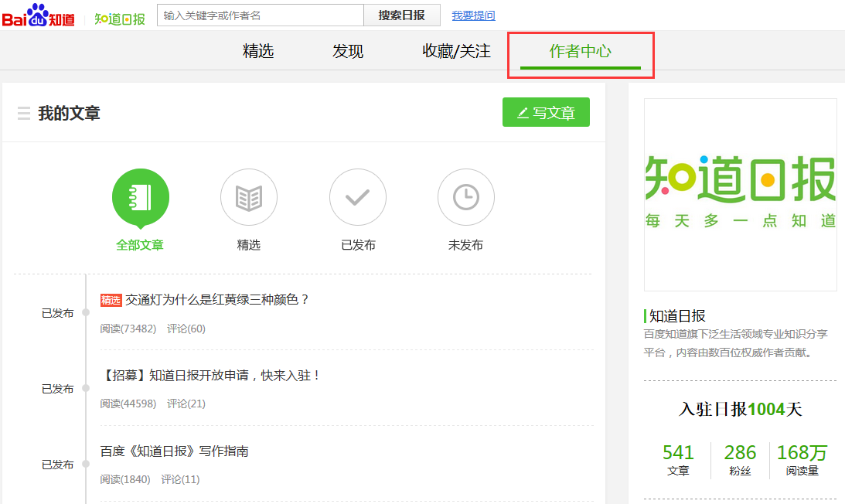
Task: Open the 精选 navigation tab
Action: [x=258, y=51]
